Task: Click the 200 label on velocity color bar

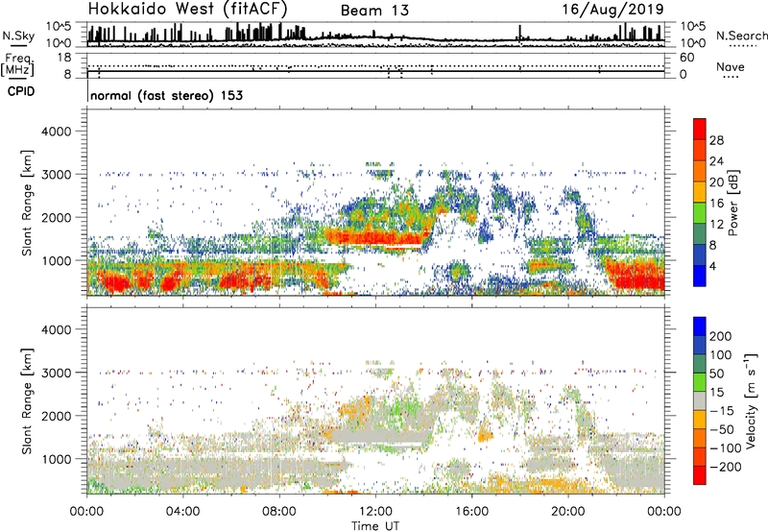Action: click(x=721, y=336)
